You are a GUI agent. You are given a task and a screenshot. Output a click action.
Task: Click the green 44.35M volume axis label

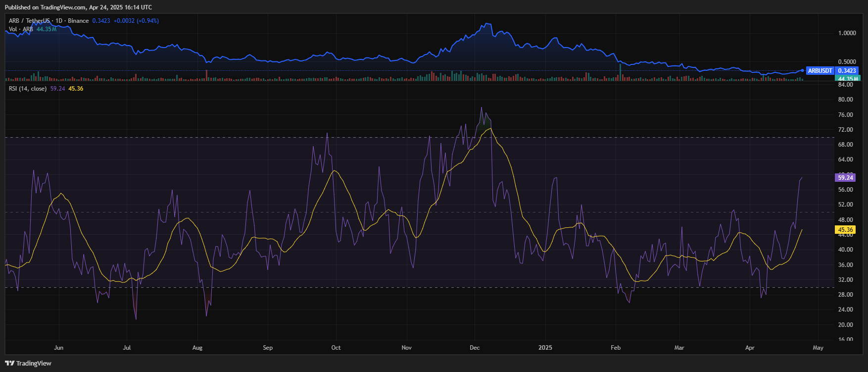pyautogui.click(x=848, y=79)
